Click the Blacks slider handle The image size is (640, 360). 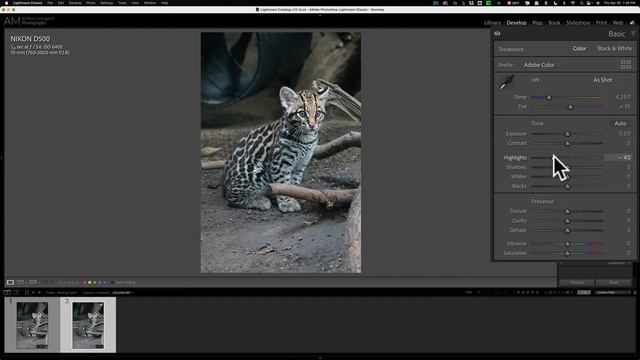pos(567,187)
